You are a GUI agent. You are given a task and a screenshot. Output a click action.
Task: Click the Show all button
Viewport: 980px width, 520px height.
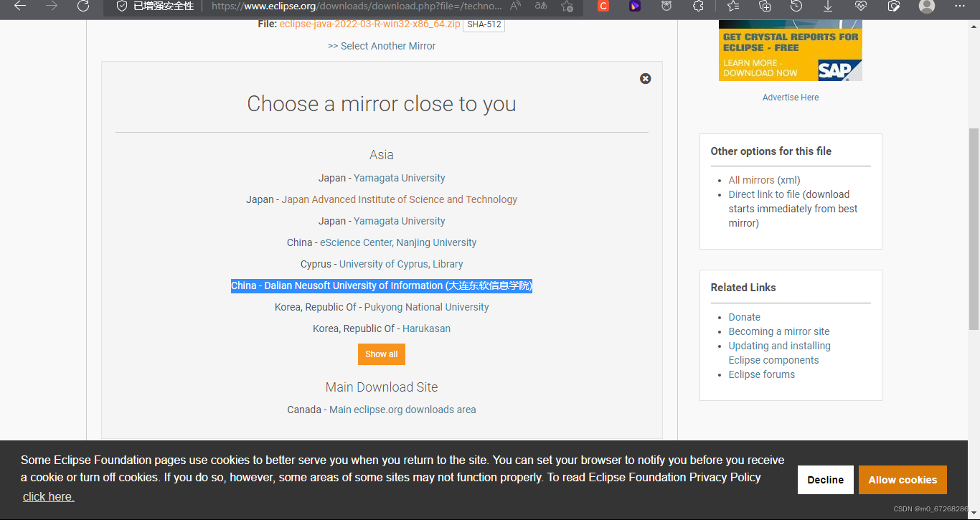point(382,354)
